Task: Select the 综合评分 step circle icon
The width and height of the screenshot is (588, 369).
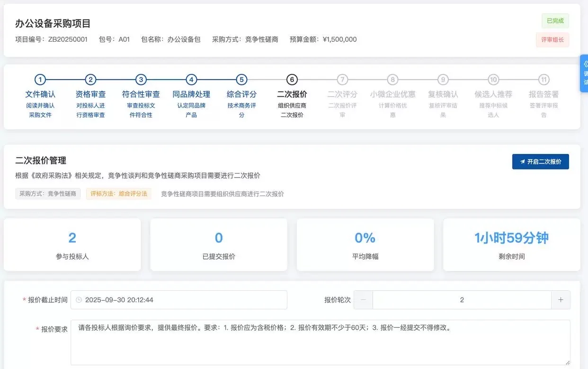Action: [241, 80]
